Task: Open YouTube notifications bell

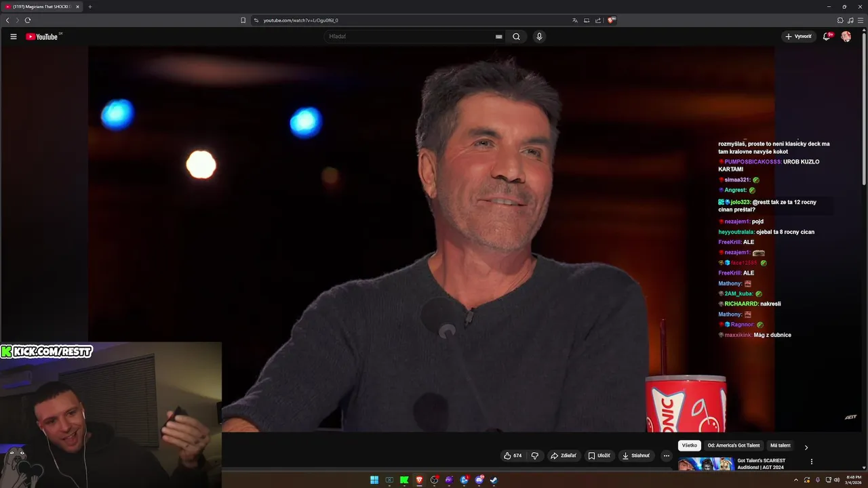Action: click(x=827, y=37)
